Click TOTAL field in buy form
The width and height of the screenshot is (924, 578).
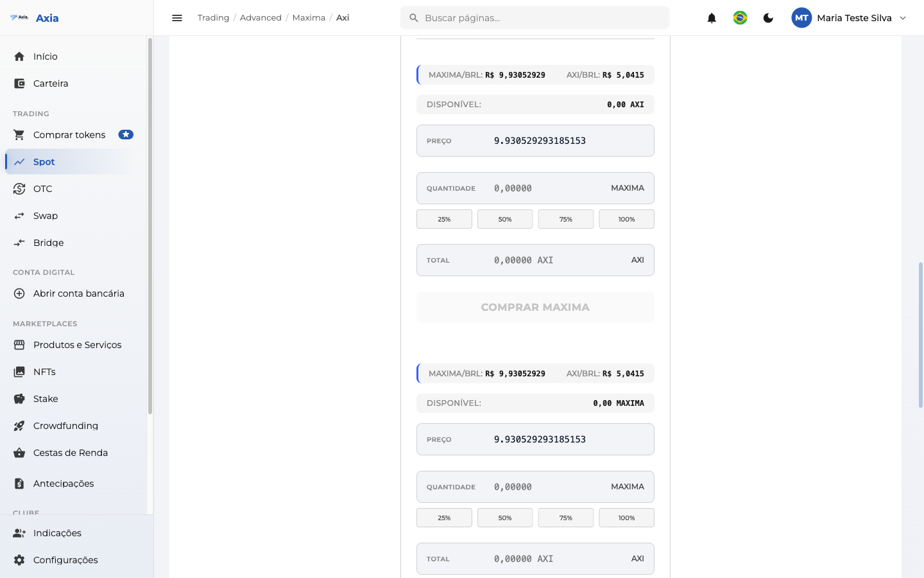[535, 260]
